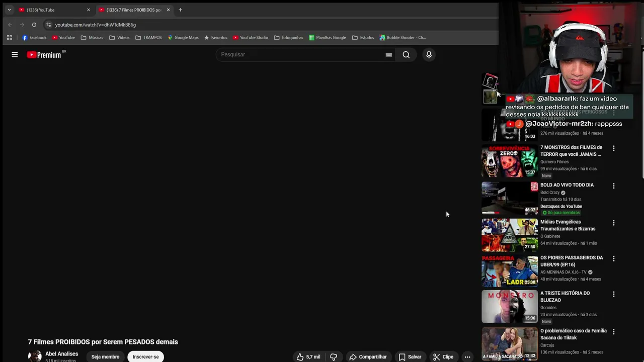644x362 pixels.
Task: Close the (1336) YouTube tab
Action: click(x=89, y=10)
